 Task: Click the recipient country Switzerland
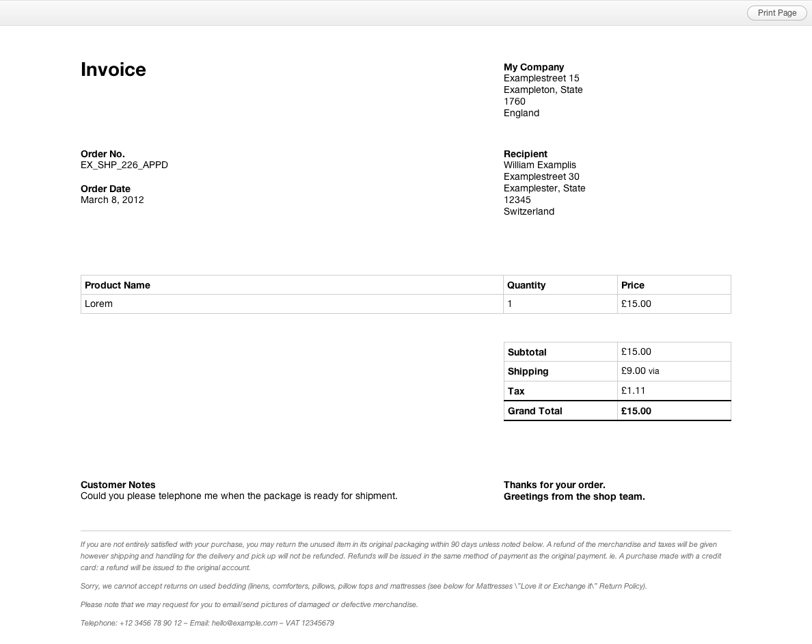coord(528,211)
